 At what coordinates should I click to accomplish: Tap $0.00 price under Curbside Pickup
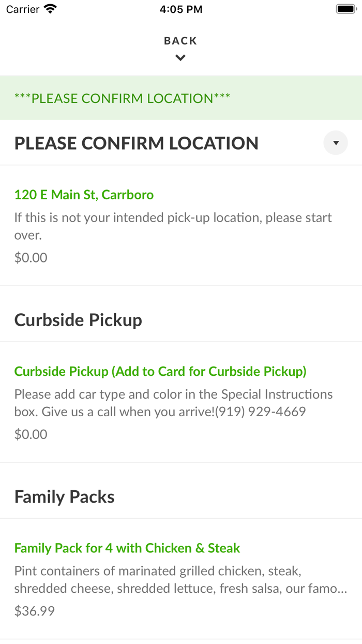pyautogui.click(x=31, y=434)
